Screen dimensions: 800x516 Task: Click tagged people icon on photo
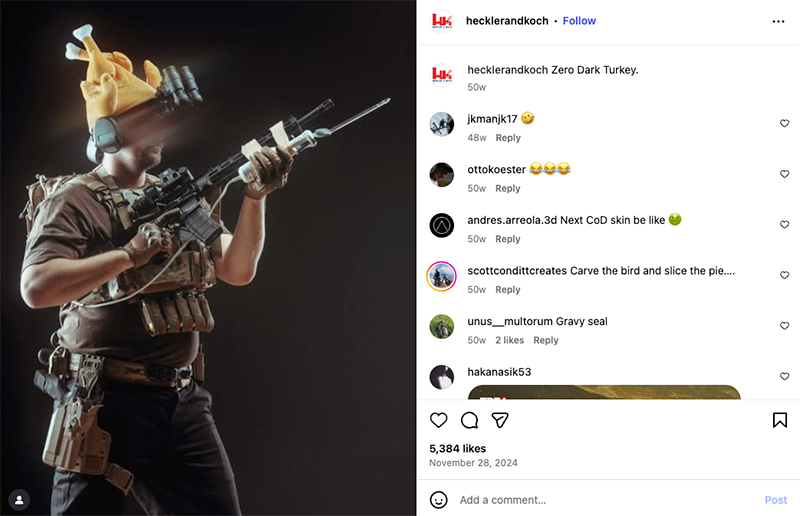coord(18,498)
